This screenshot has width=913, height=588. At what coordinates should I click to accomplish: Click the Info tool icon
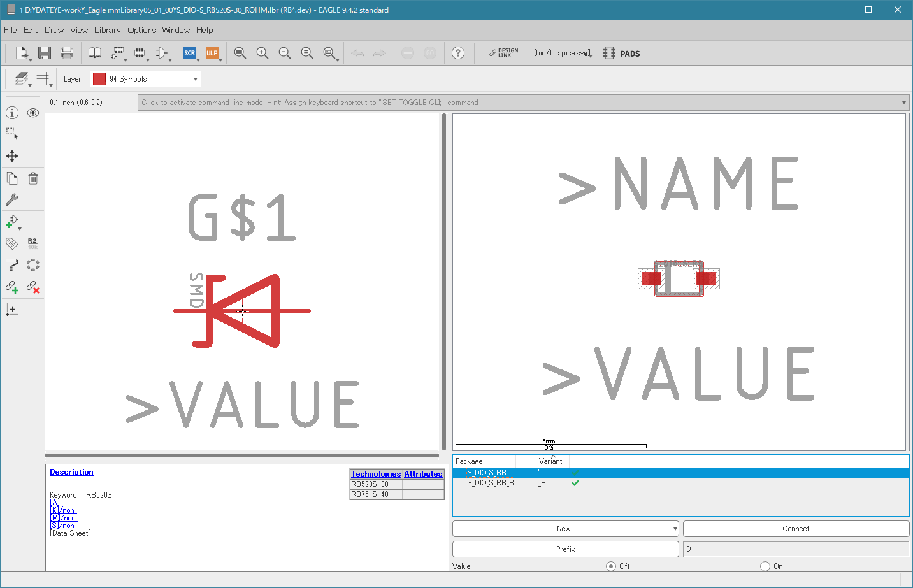12,113
